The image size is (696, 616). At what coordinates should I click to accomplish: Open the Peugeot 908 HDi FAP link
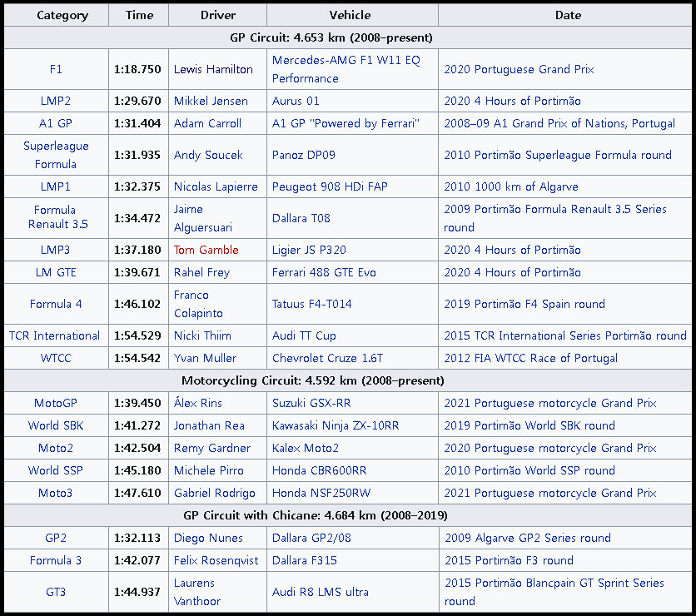[x=330, y=186]
